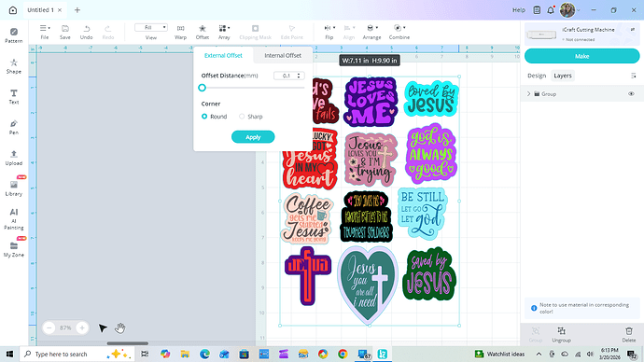Viewport: 644px width, 362px height.
Task: Click the horizontal canvas scrollbar
Action: tap(128, 343)
